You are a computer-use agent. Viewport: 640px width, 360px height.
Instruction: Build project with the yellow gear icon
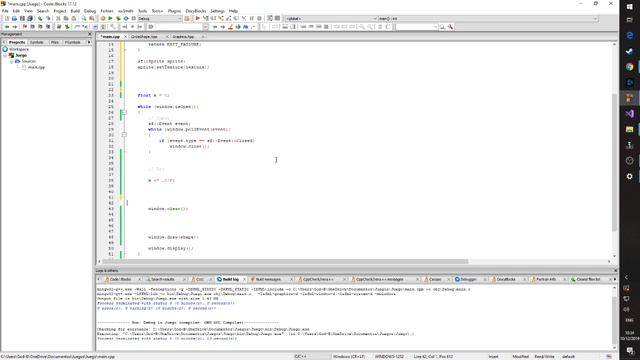coord(103,18)
